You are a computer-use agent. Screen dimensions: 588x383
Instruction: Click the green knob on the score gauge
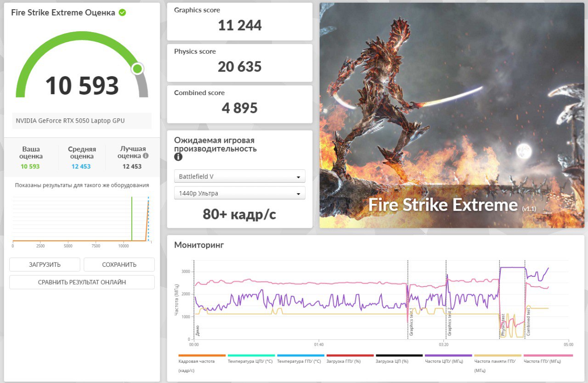[x=137, y=69]
